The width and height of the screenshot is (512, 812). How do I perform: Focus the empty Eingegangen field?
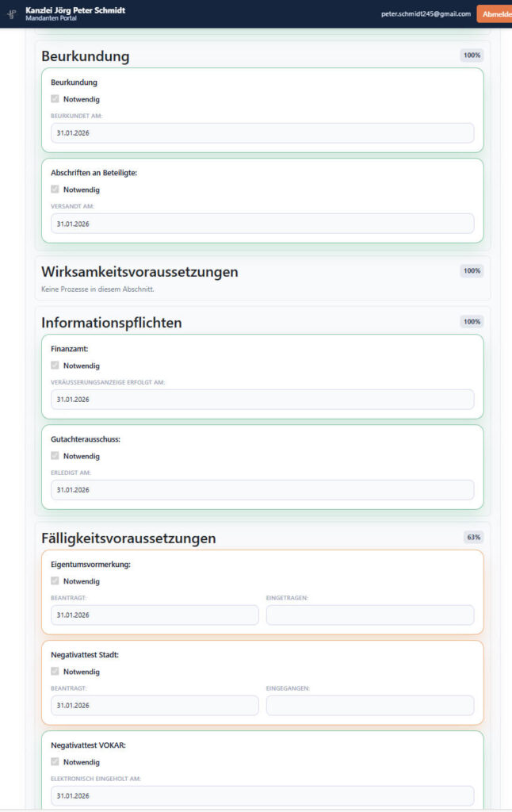point(370,706)
